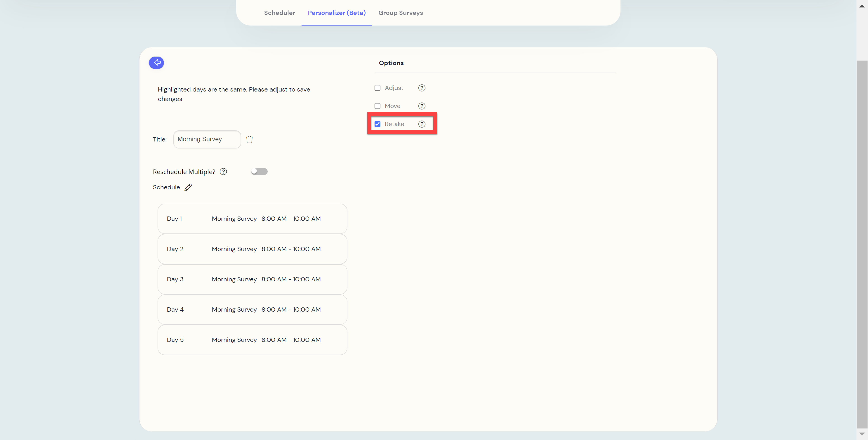868x440 pixels.
Task: Uncheck the Retake checkbox
Action: (377, 124)
